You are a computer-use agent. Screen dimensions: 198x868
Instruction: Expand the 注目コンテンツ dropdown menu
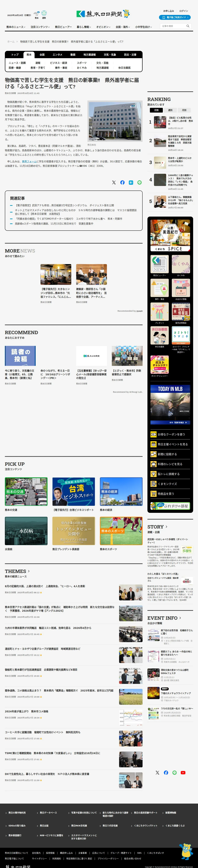(40, 27)
